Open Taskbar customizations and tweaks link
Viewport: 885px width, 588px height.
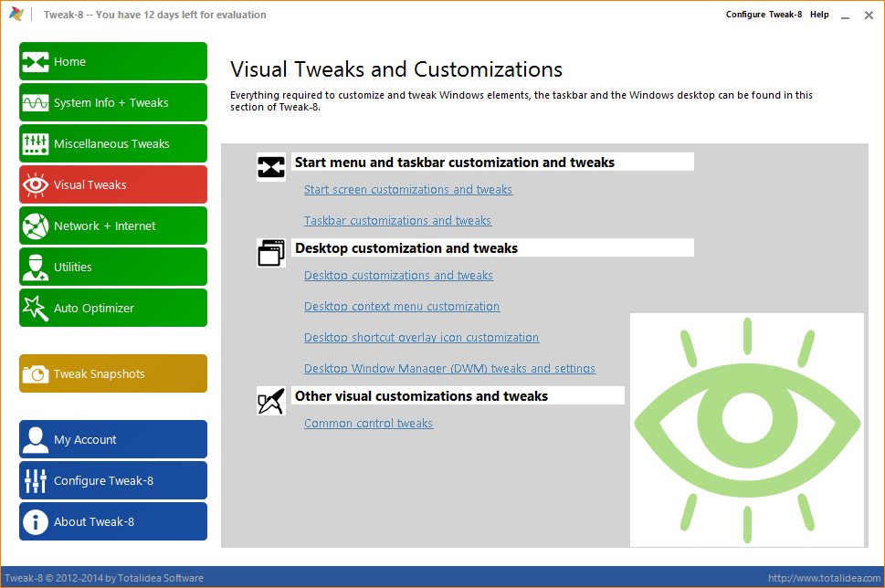[398, 221]
